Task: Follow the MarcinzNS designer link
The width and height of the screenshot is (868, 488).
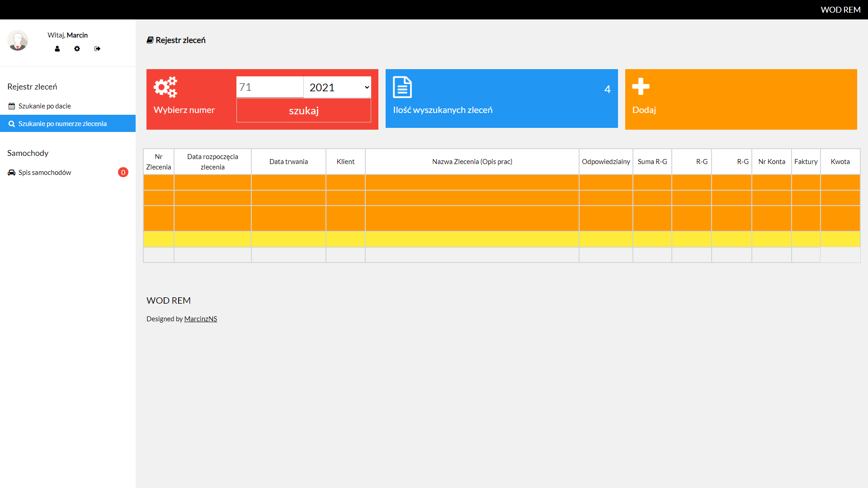Action: [201, 319]
